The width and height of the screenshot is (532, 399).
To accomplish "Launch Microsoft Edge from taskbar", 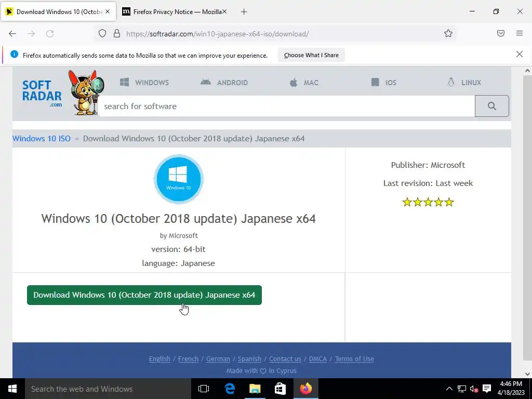I will [230, 389].
